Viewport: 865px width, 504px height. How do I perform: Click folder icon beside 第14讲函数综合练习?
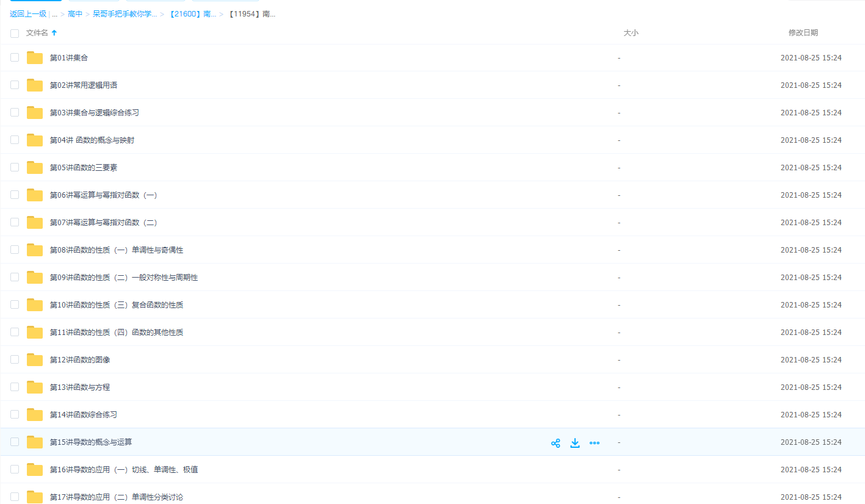(x=35, y=415)
